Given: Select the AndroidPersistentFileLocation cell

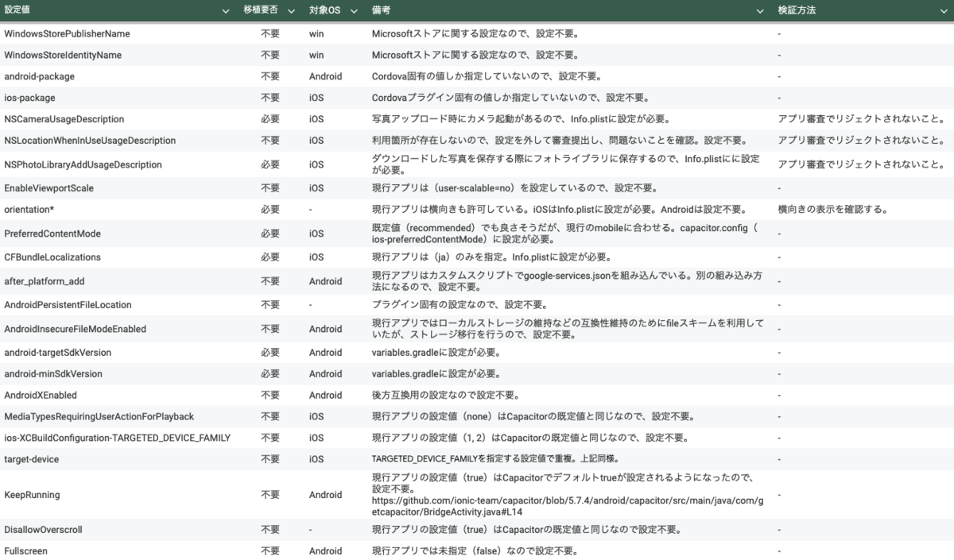Looking at the screenshot, I should click(68, 305).
